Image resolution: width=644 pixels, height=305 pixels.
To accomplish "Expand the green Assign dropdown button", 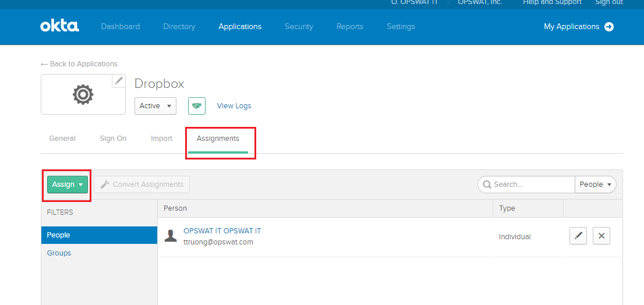I will 68,185.
